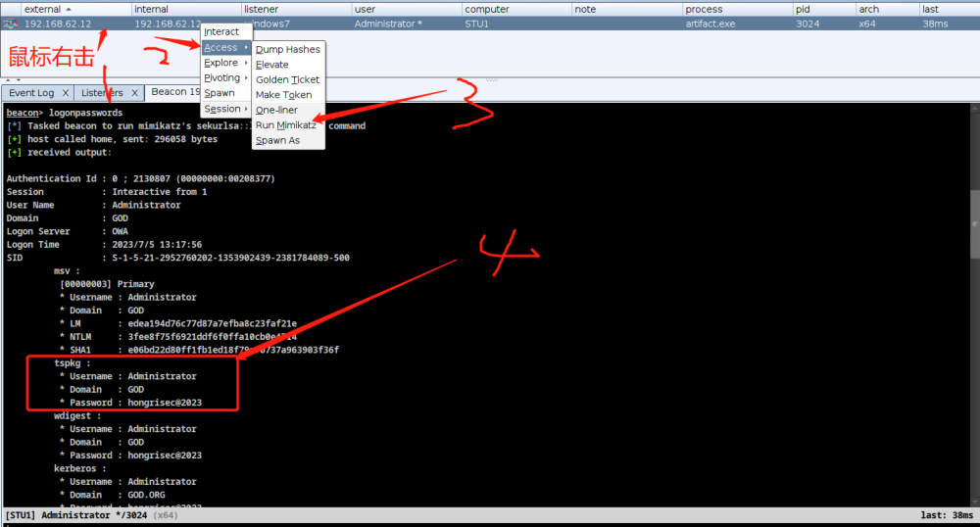Click the logonpasswords command text
Screen dimensions: 980x527
85,113
